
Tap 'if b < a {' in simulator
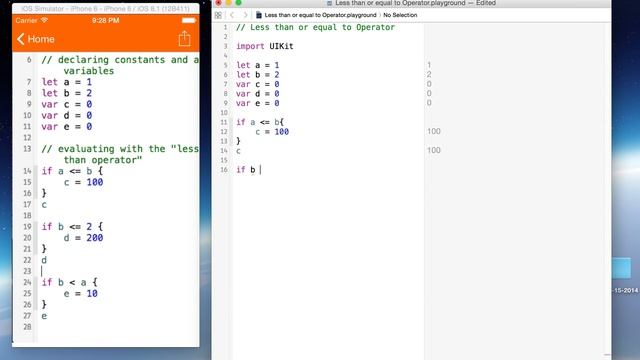[x=69, y=282]
